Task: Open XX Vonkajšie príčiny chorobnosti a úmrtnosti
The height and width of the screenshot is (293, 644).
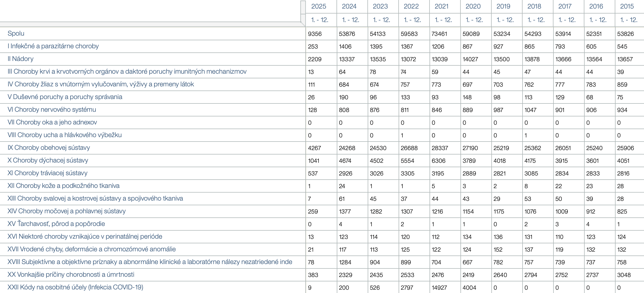Action: (71, 275)
